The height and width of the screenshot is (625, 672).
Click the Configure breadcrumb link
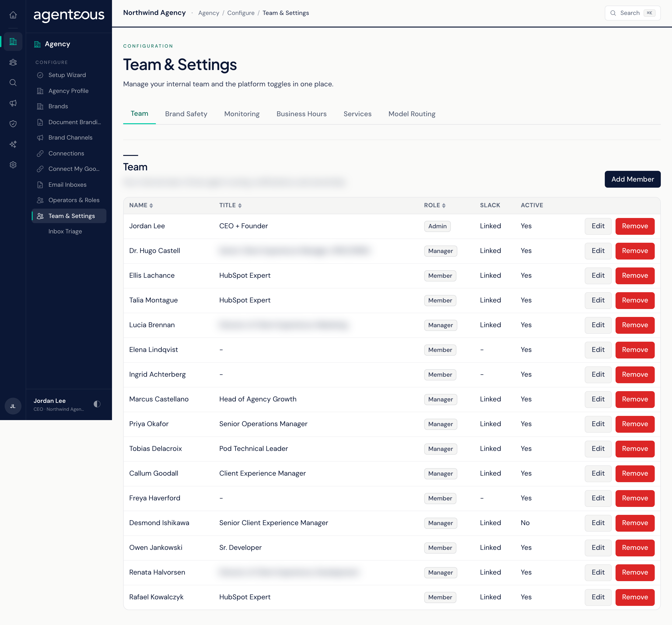[x=241, y=13]
